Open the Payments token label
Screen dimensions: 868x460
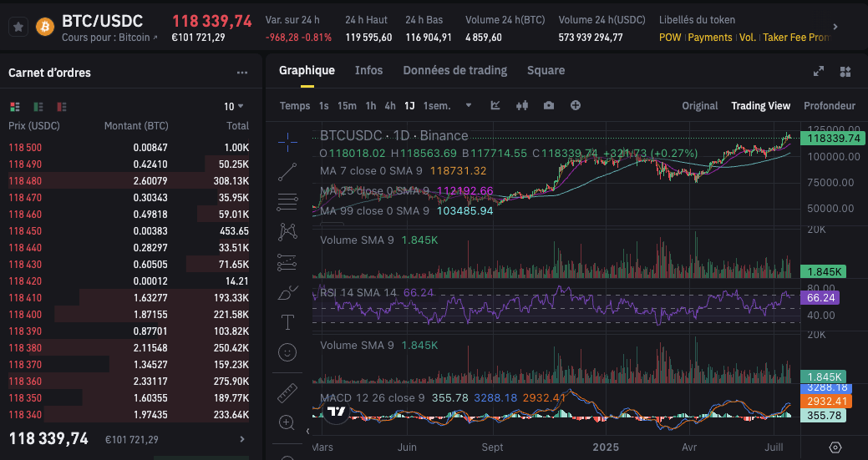coord(709,38)
